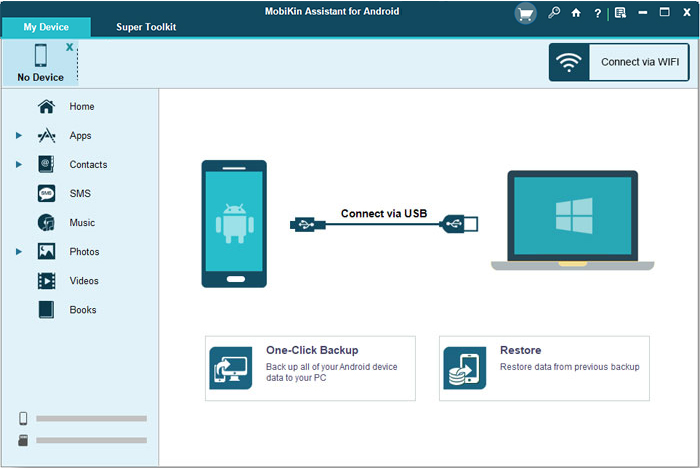Select SMS label in sidebar

click(80, 193)
